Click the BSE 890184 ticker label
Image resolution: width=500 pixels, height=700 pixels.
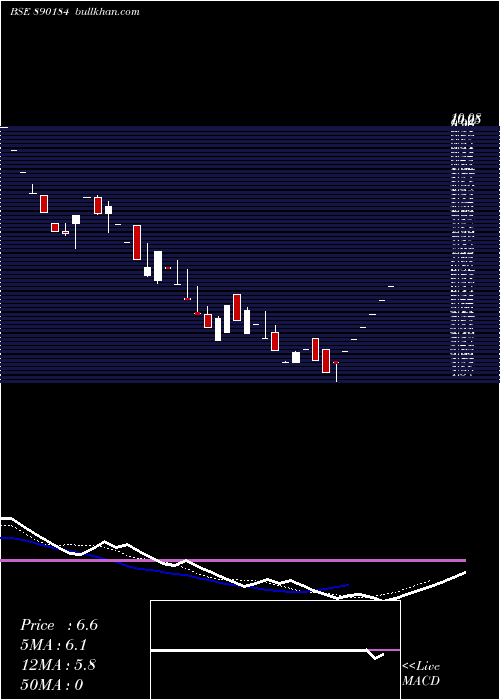pos(39,12)
